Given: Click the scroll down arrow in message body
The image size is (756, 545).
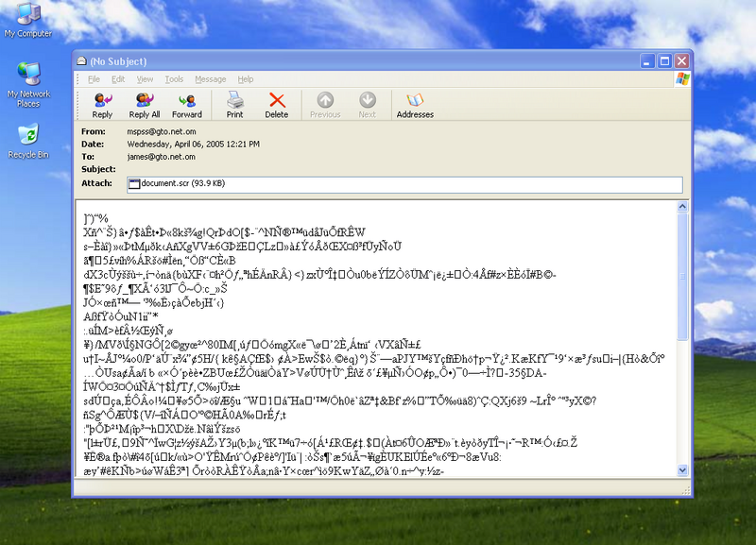Looking at the screenshot, I should [x=682, y=469].
